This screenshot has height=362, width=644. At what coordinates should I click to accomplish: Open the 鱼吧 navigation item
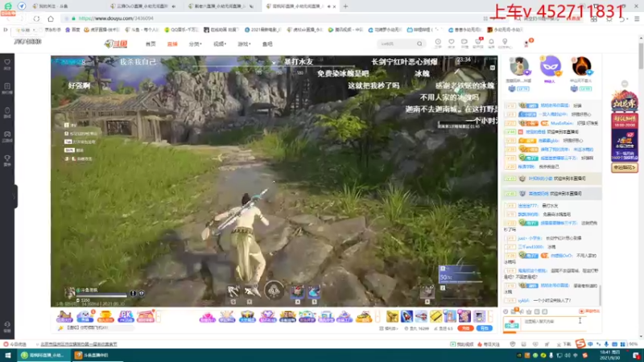(x=267, y=44)
